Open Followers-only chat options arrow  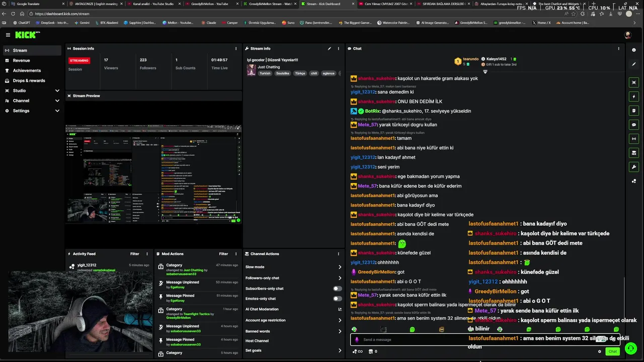pos(340,278)
